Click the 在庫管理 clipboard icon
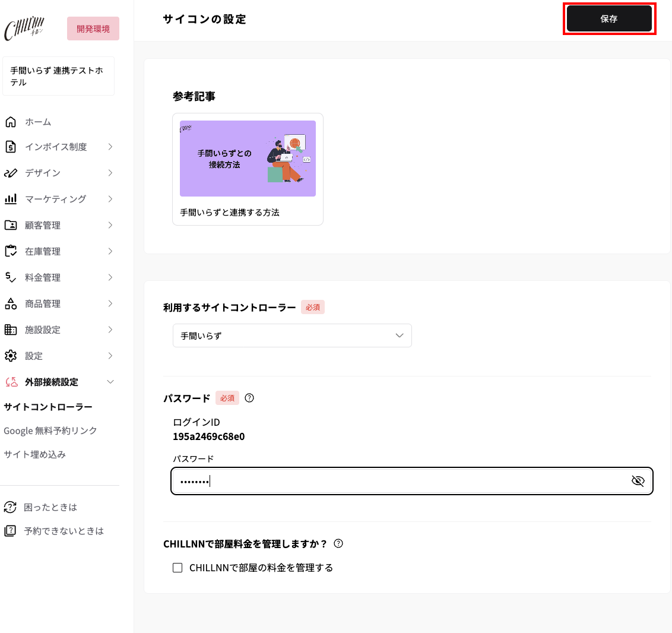This screenshot has height=633, width=672. point(11,251)
